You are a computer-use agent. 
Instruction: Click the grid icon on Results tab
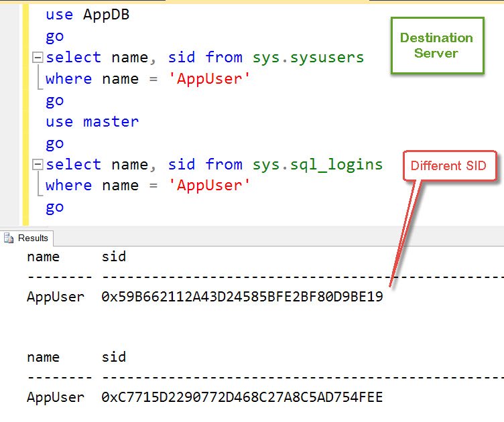9,238
